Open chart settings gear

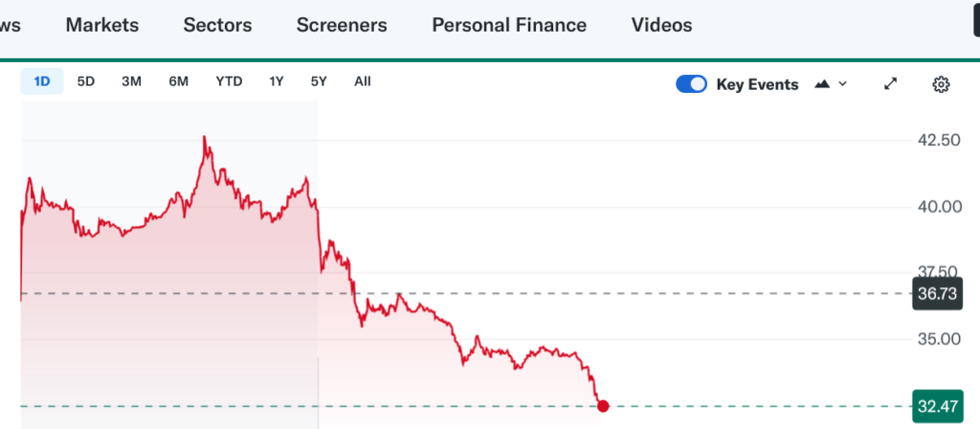point(941,84)
